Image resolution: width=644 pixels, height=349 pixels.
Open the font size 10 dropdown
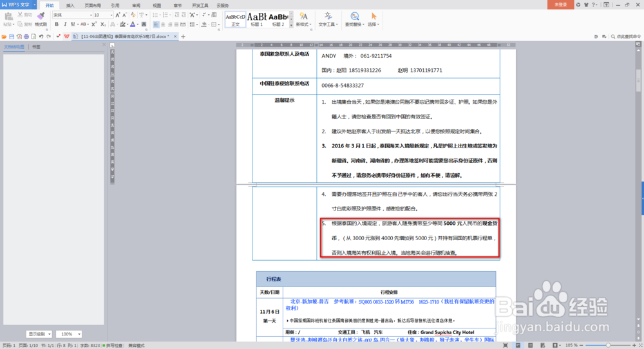[x=111, y=15]
